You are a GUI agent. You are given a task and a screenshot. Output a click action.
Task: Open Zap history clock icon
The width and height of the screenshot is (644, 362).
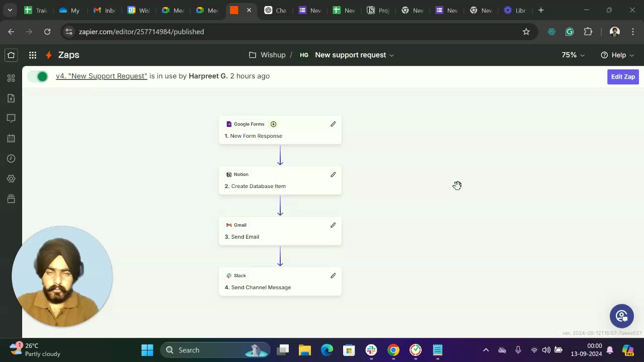click(11, 158)
